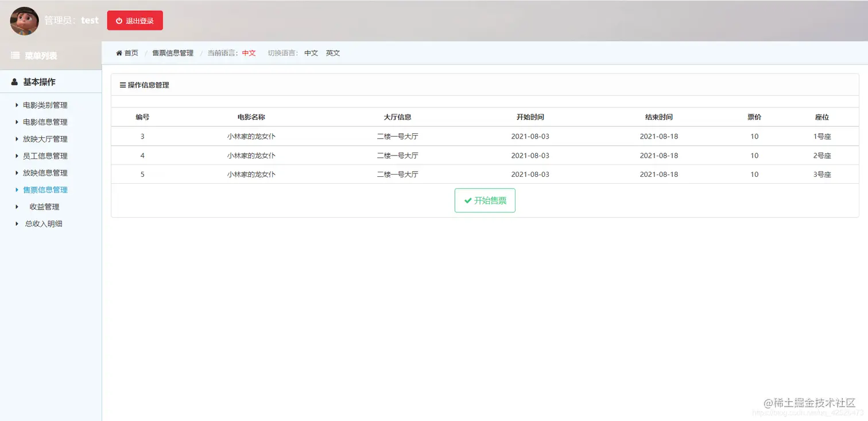
Task: Open 放映大厅管理 in the sidebar
Action: pyautogui.click(x=45, y=139)
